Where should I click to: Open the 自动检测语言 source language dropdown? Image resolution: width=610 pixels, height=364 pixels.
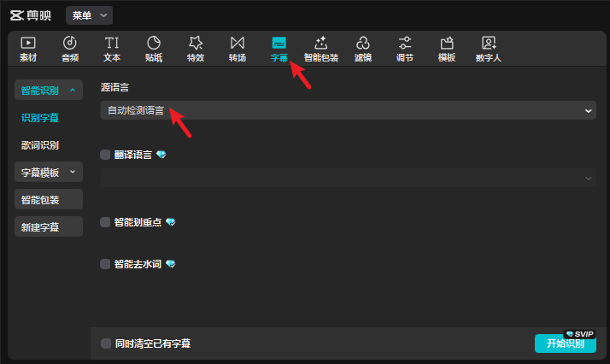pos(348,110)
